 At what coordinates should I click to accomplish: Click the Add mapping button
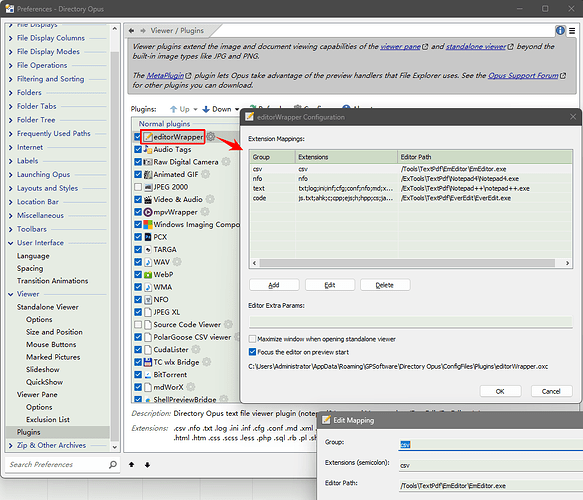[x=274, y=285]
